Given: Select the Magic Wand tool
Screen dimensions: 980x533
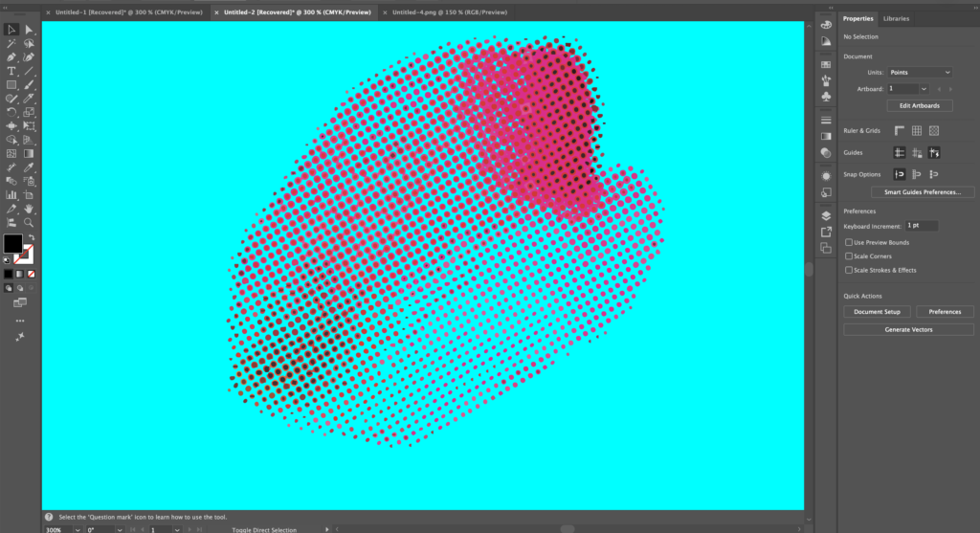Looking at the screenshot, I should 11,43.
